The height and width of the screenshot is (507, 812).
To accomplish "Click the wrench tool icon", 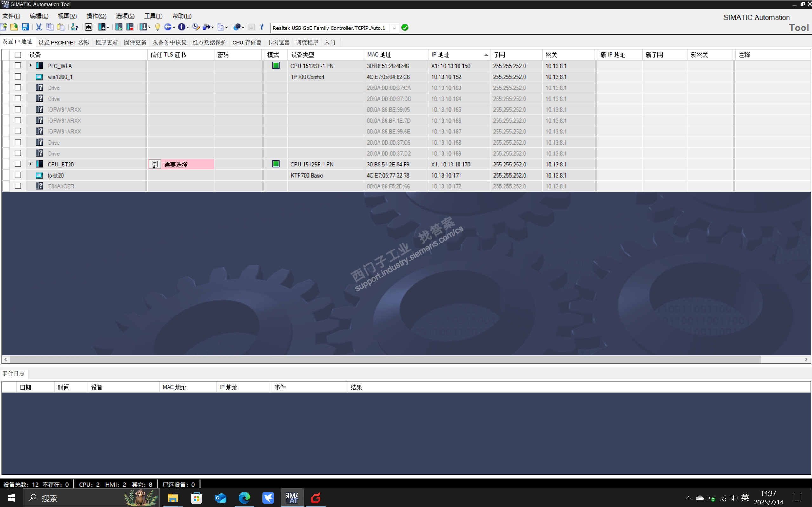I will (x=262, y=27).
